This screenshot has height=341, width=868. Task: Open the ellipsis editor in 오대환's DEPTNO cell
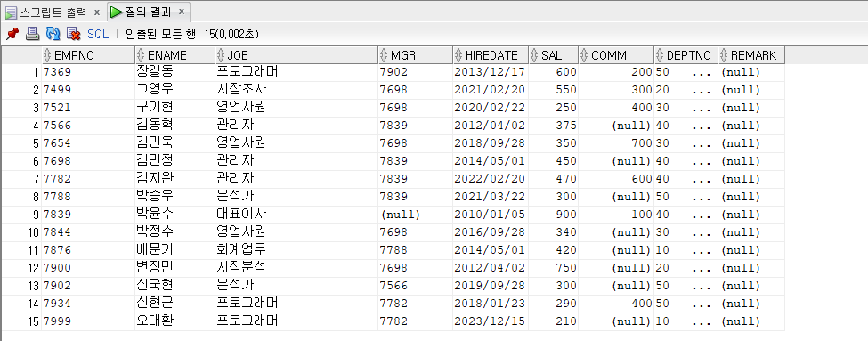pyautogui.click(x=702, y=322)
